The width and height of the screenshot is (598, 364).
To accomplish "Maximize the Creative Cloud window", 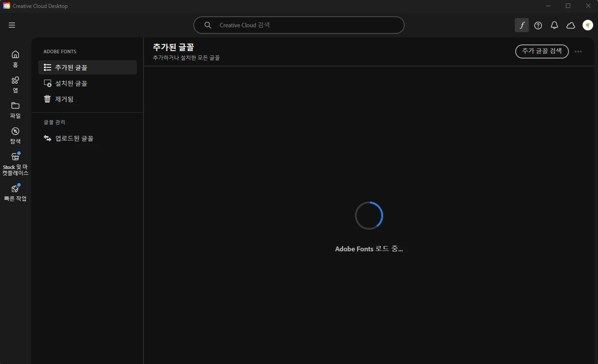I will point(568,6).
